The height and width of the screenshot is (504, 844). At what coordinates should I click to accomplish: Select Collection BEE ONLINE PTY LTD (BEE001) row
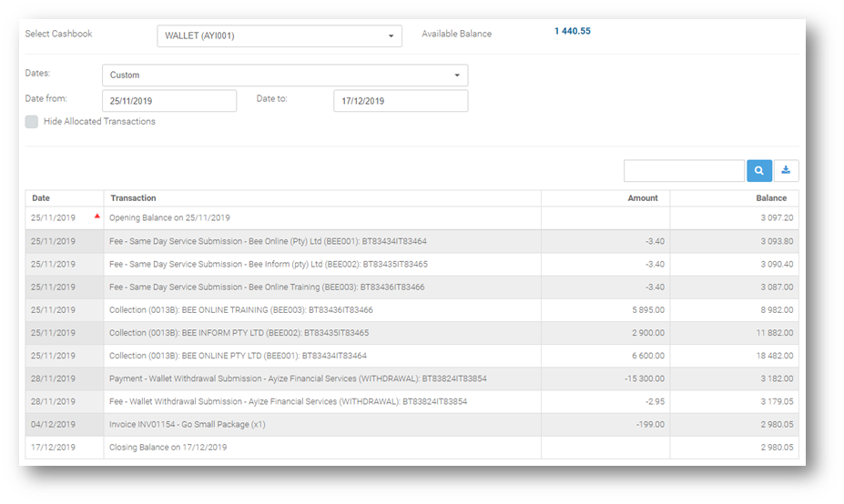[x=412, y=356]
